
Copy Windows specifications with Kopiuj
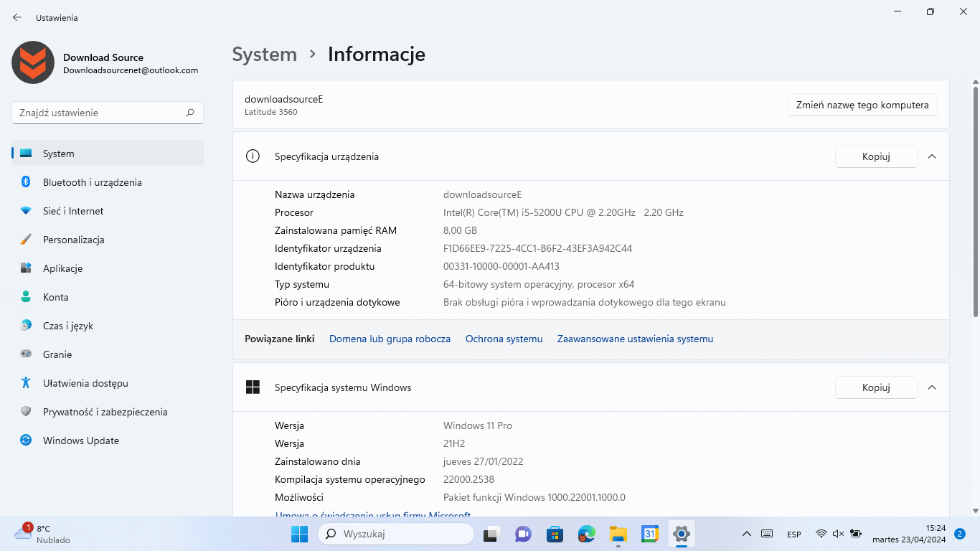click(x=876, y=387)
